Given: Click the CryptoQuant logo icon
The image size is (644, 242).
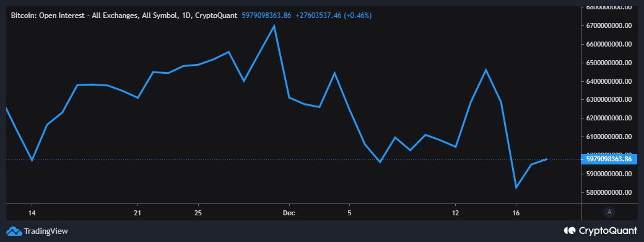Looking at the screenshot, I should coord(570,230).
